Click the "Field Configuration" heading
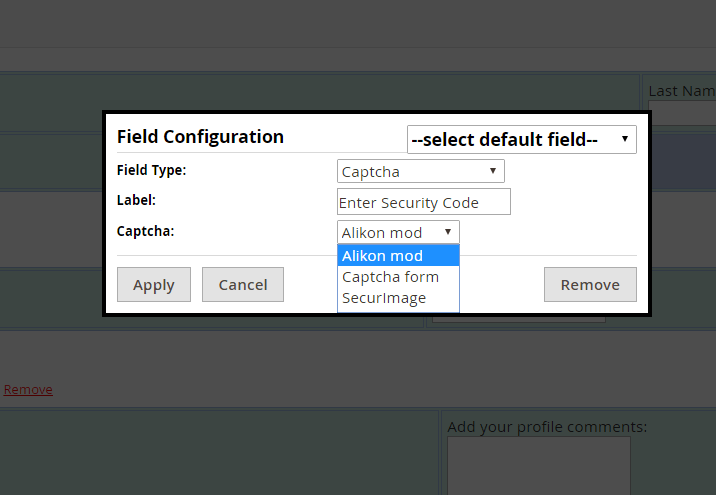 click(200, 137)
